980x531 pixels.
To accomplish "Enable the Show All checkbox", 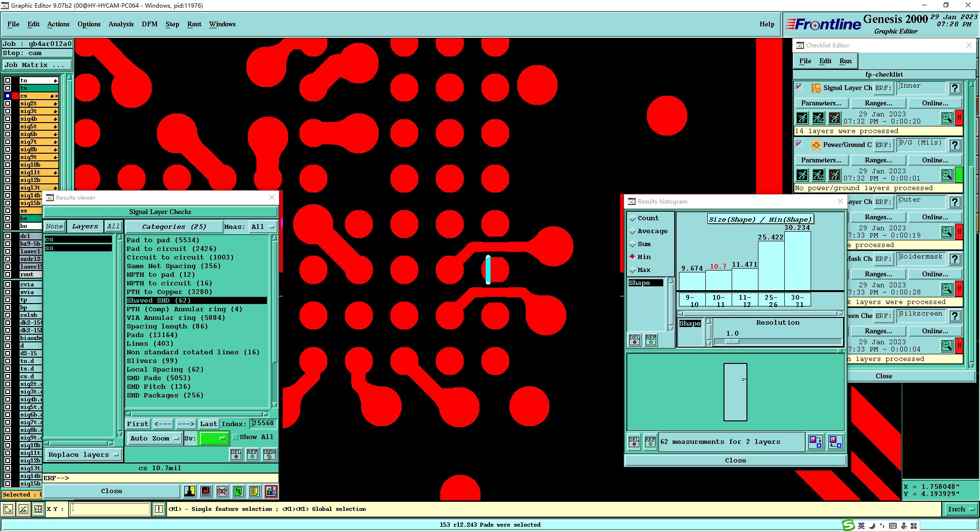I will pos(235,437).
